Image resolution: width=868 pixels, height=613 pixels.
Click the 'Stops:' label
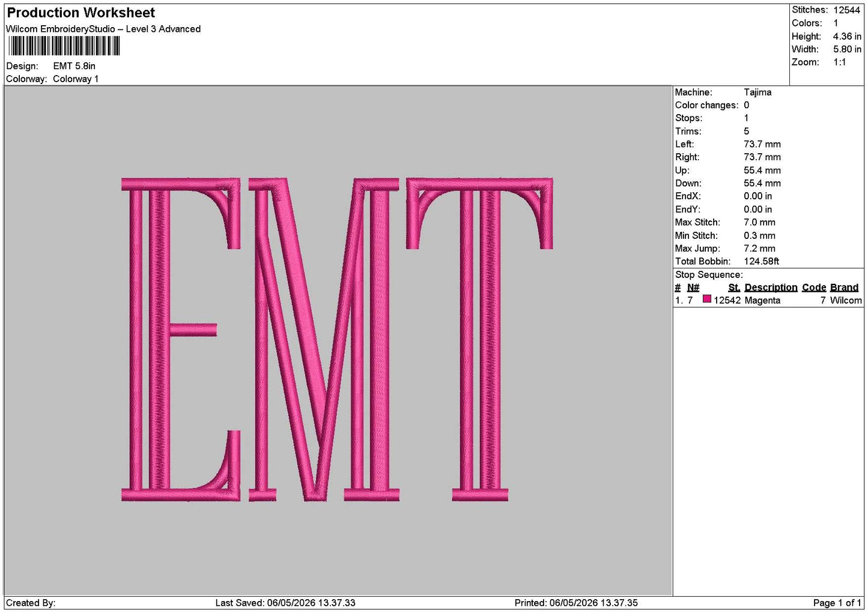point(688,118)
